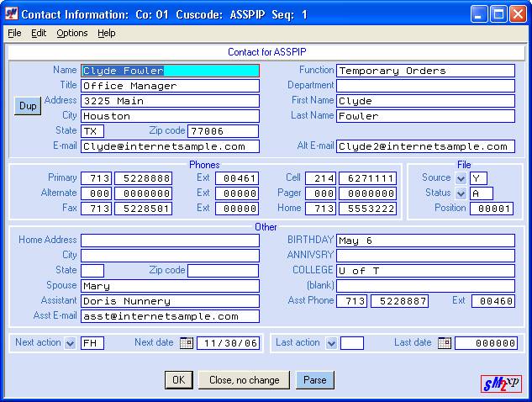Click the Contact for ASSPIP header text
The height and width of the screenshot is (402, 532).
click(267, 52)
